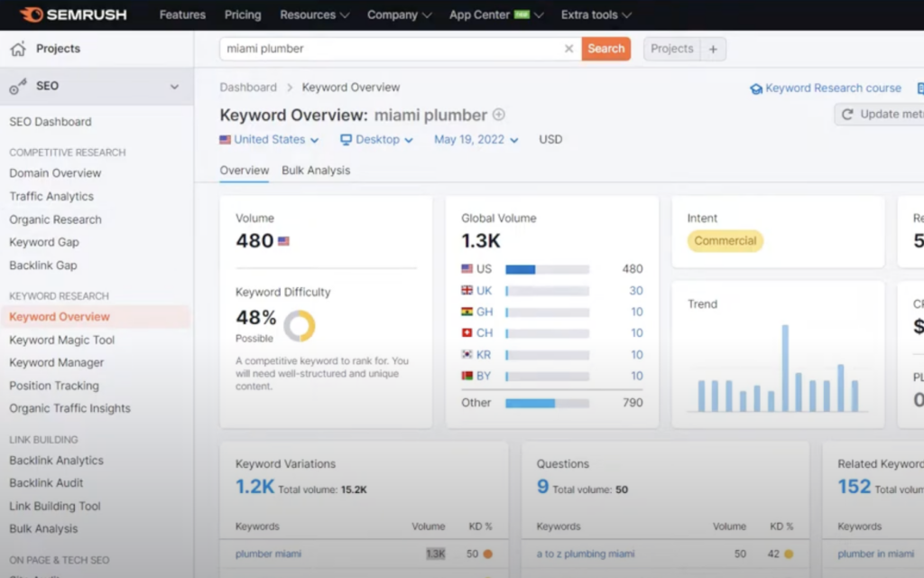This screenshot has width=924, height=578.
Task: Add a new project with plus button
Action: click(713, 49)
